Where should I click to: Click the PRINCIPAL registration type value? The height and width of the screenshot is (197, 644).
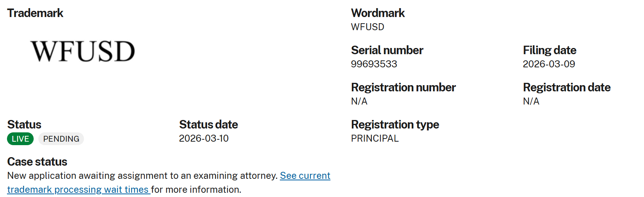[x=375, y=139]
